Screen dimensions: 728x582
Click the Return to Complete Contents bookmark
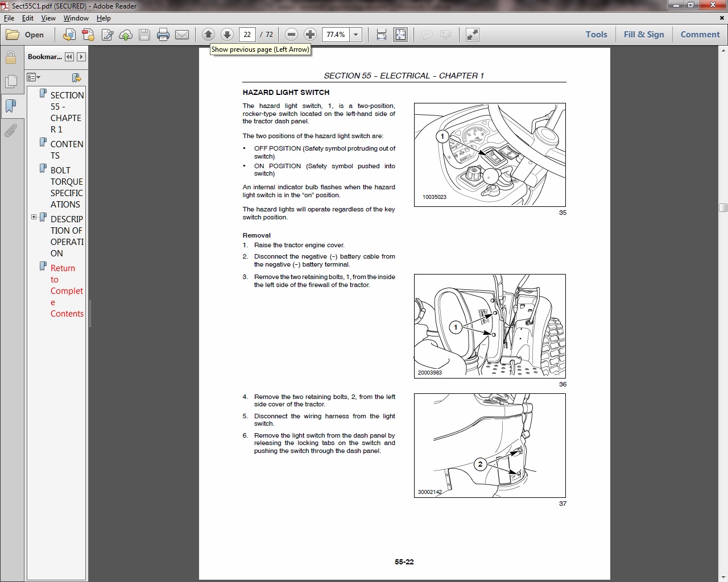[67, 290]
